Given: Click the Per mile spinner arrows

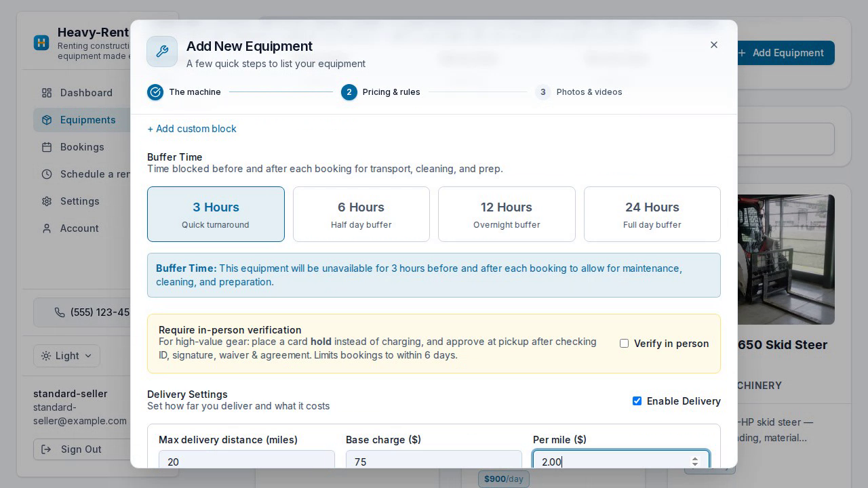Looking at the screenshot, I should (694, 462).
